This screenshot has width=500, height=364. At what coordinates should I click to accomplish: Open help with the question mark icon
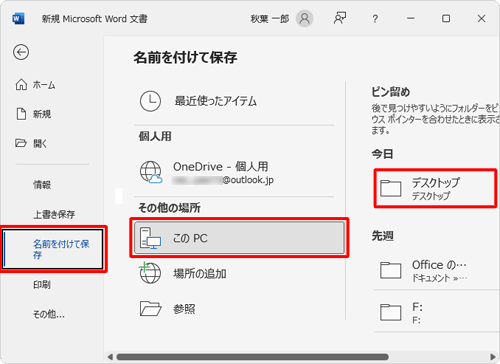(375, 19)
